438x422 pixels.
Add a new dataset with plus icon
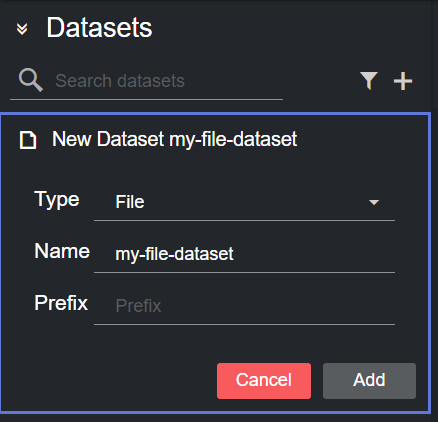point(403,81)
